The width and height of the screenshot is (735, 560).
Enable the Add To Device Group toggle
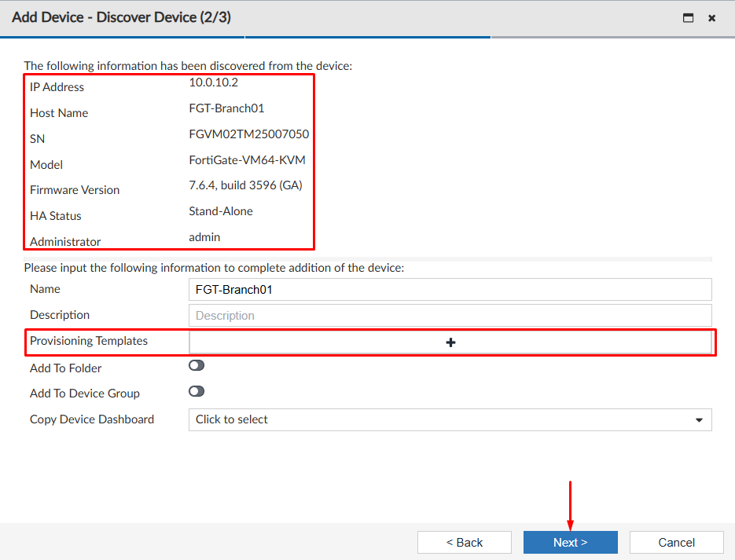click(x=196, y=390)
